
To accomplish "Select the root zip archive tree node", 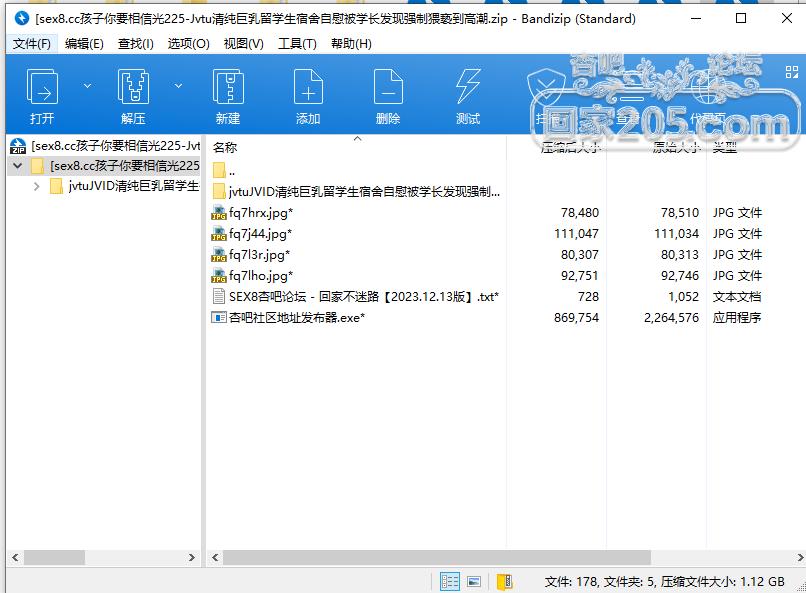I will click(105, 146).
